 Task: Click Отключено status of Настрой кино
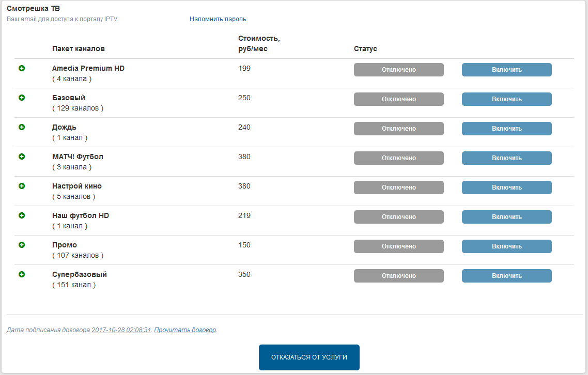398,187
